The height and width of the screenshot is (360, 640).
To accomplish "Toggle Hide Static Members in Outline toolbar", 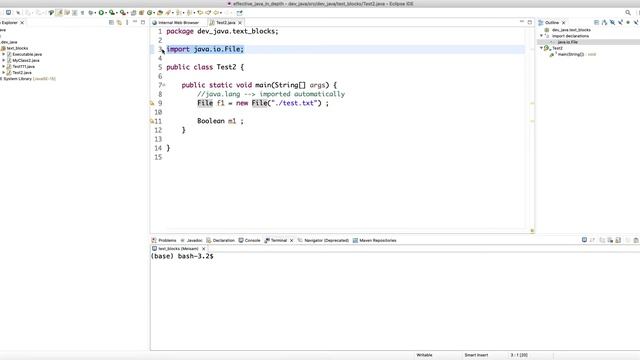I will (620, 22).
